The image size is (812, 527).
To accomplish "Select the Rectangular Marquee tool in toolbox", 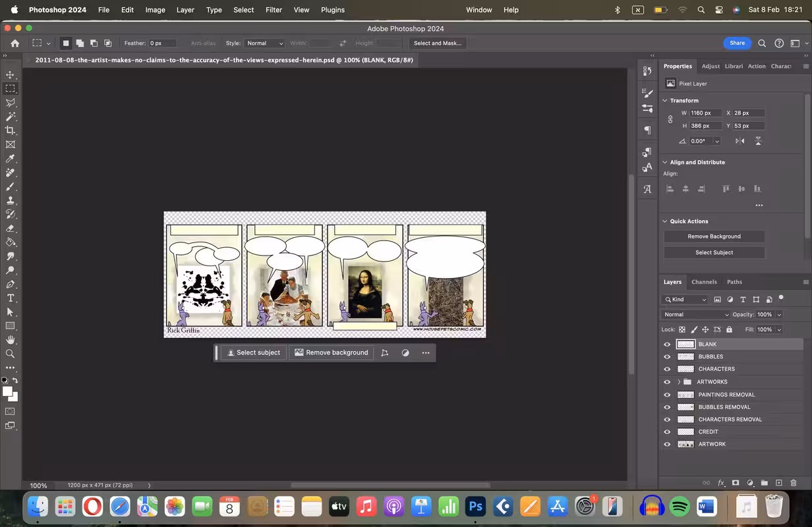I will pyautogui.click(x=10, y=88).
